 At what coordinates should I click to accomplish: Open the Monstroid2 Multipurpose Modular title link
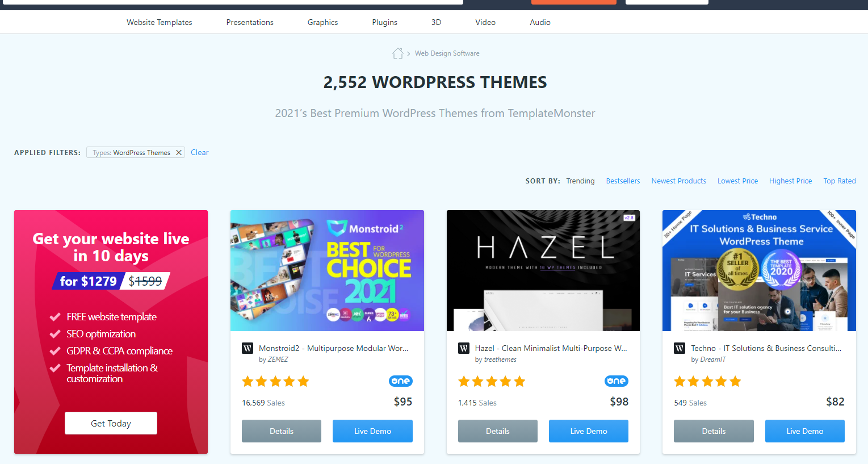click(x=334, y=348)
